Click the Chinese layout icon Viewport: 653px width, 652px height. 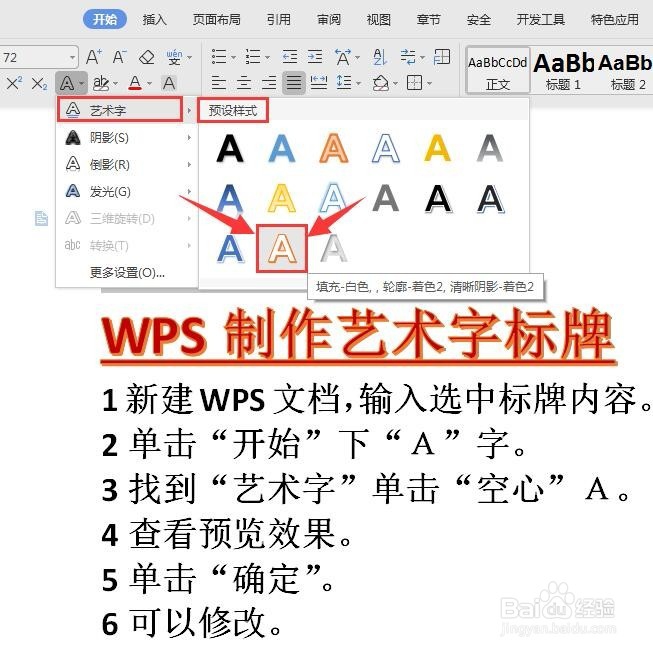343,57
